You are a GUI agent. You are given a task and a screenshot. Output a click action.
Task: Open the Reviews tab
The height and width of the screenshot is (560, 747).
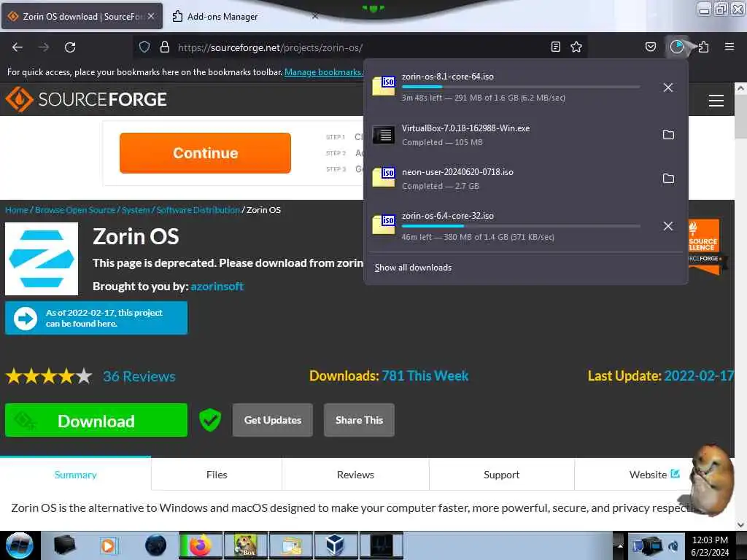click(x=355, y=475)
